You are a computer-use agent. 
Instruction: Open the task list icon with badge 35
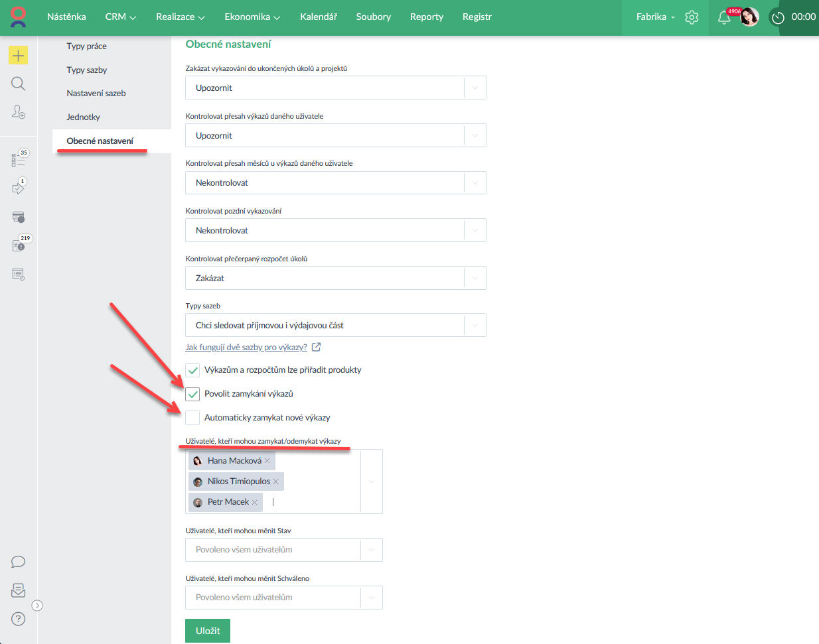(18, 160)
